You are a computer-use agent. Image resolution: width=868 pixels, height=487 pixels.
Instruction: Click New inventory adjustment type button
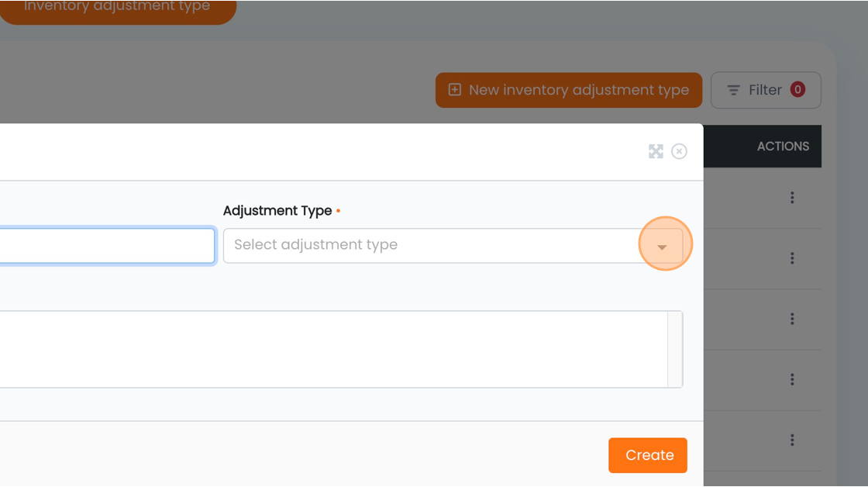tap(569, 90)
